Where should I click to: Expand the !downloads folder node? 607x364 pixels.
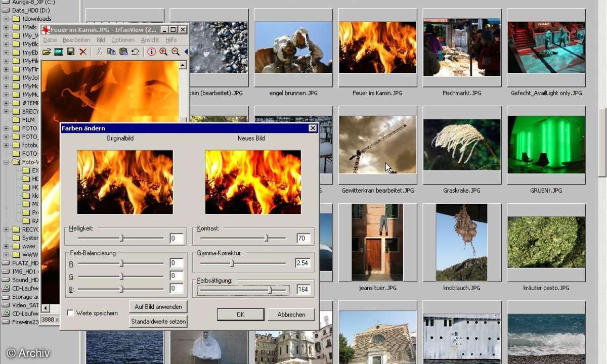click(x=6, y=19)
